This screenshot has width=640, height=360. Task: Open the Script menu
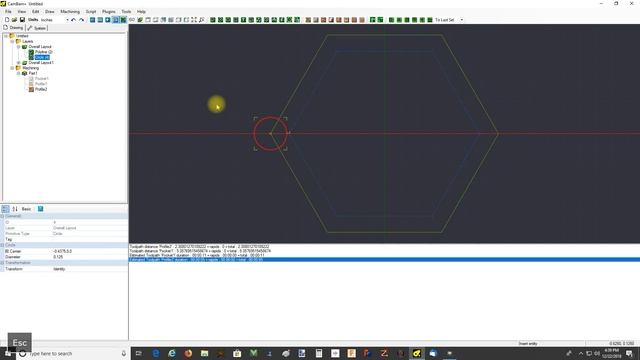pyautogui.click(x=91, y=11)
